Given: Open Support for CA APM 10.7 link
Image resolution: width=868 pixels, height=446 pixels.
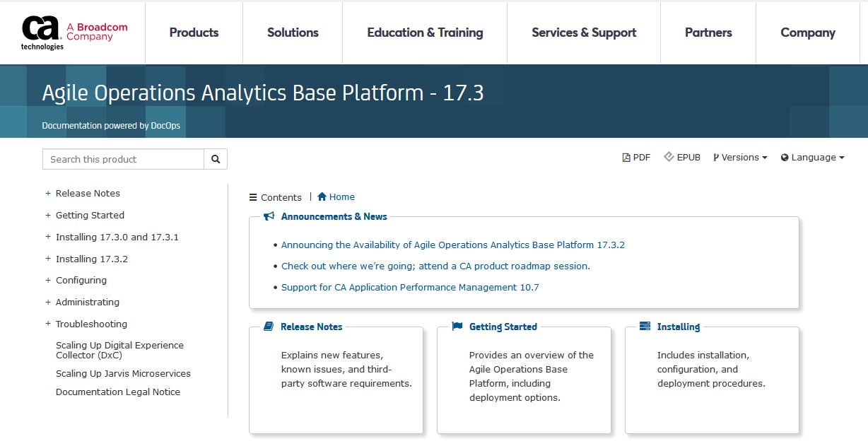Looking at the screenshot, I should coord(410,288).
